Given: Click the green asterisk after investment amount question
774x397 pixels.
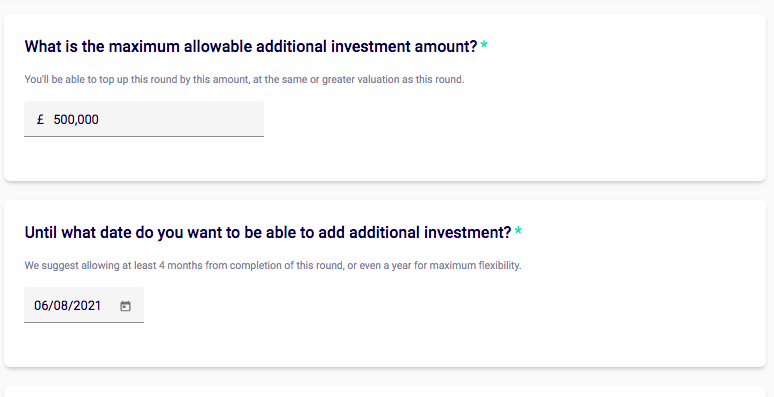Looking at the screenshot, I should click(484, 45).
